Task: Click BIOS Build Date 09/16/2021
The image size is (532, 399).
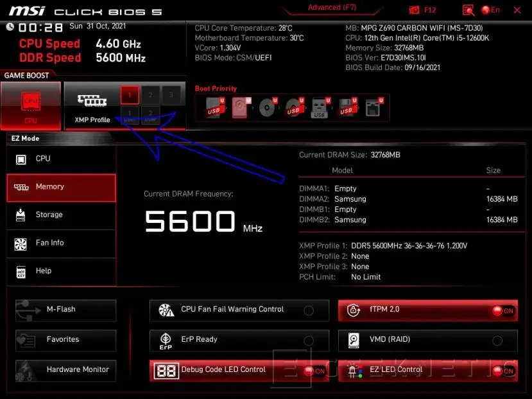Action: pos(393,67)
